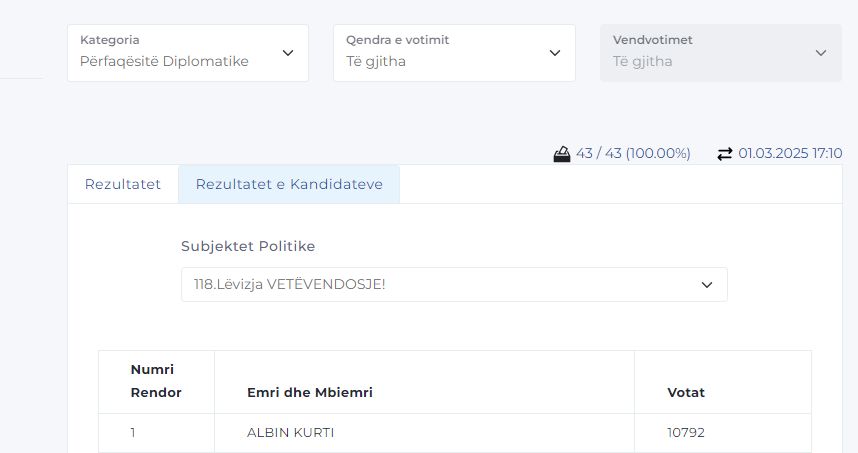
Task: Click the chevron arrow in Qendra e votimit
Action: pos(556,53)
